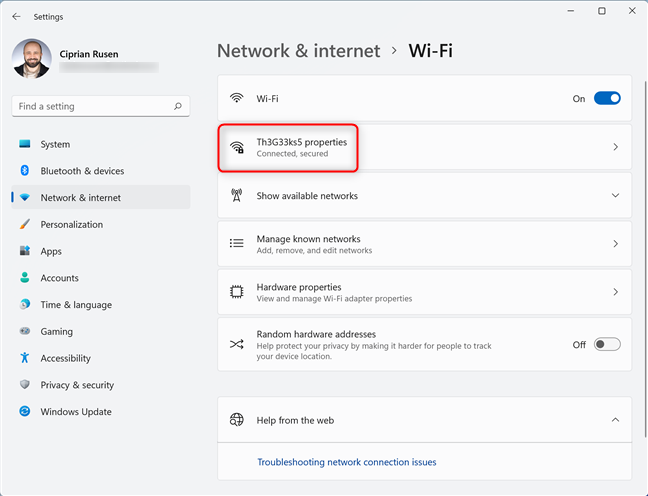Click the Accounts person icon
Image resolution: width=648 pixels, height=496 pixels.
pyautogui.click(x=25, y=277)
